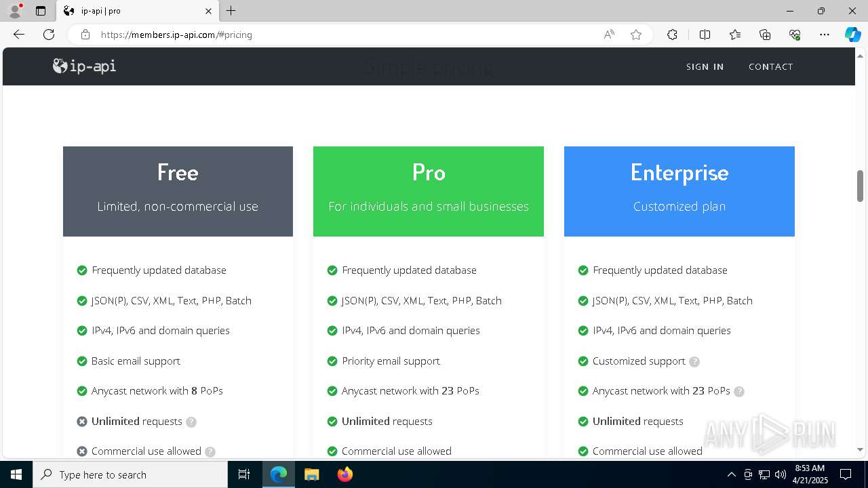Click cross icon beside Free Commercial use allowed
Screen dimensions: 868x488
coord(82,451)
